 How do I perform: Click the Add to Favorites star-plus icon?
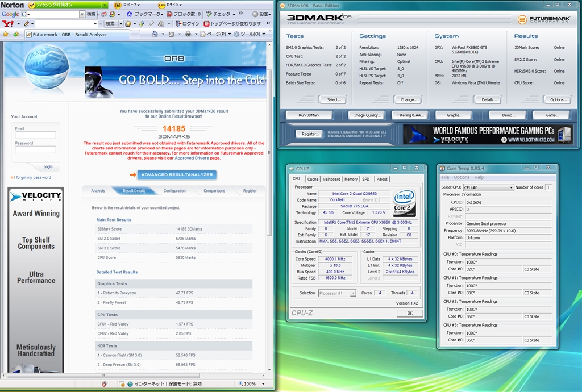coord(16,34)
